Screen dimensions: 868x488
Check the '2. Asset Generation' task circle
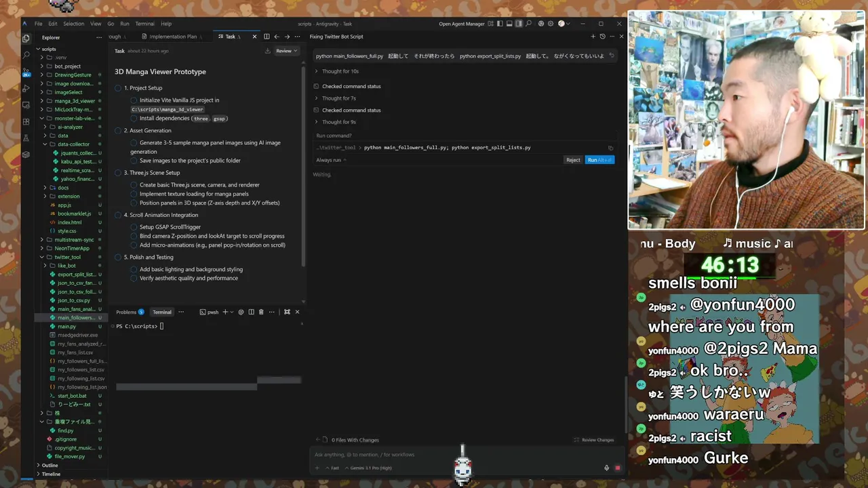pyautogui.click(x=118, y=131)
